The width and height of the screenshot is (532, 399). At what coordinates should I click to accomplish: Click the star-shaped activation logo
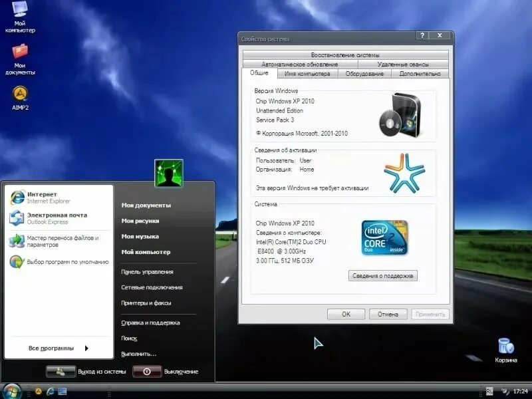pyautogui.click(x=404, y=174)
